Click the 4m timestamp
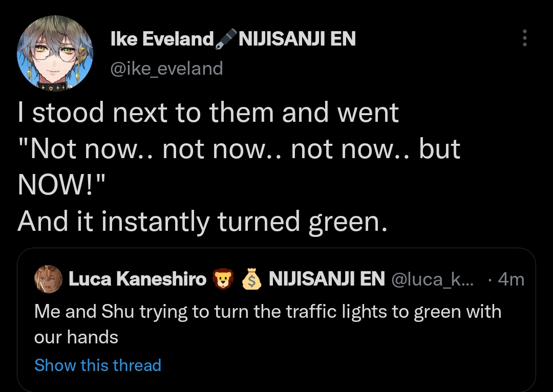 (x=511, y=279)
